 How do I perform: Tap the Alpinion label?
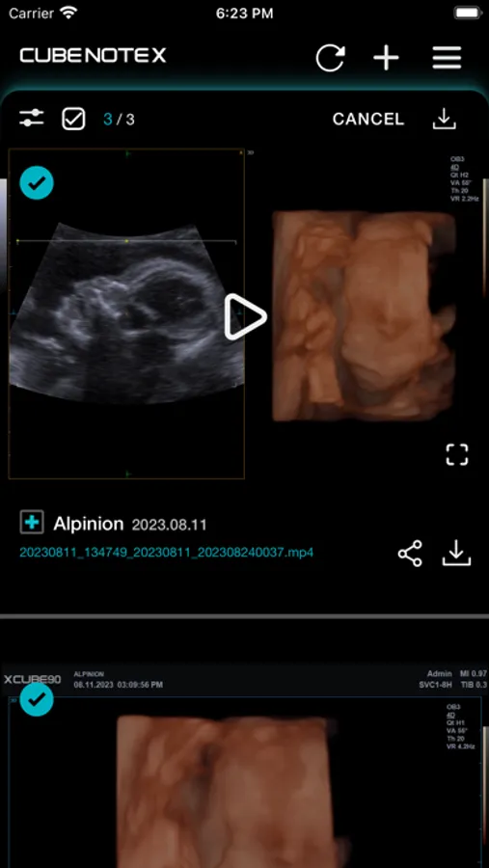[x=89, y=524]
